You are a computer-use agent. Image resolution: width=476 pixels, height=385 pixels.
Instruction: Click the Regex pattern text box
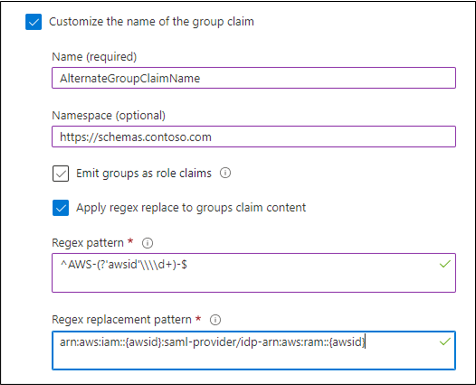pyautogui.click(x=254, y=273)
